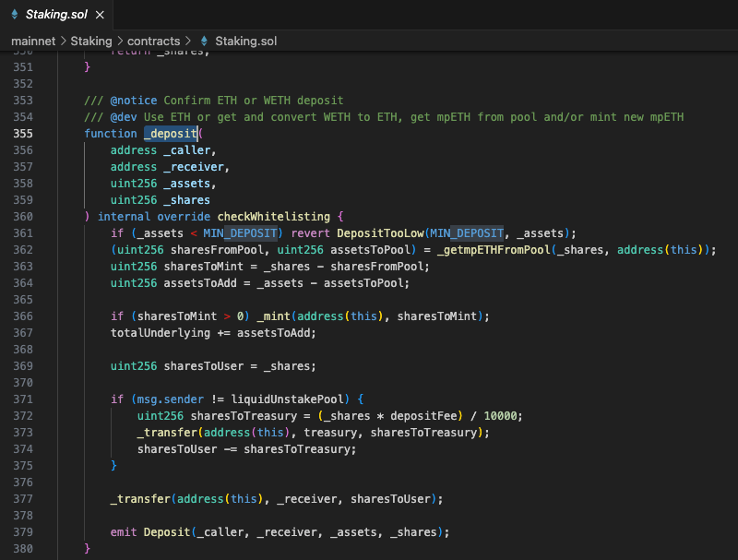The height and width of the screenshot is (560, 738).
Task: Select the Staking.sol tab label
Action: click(54, 15)
